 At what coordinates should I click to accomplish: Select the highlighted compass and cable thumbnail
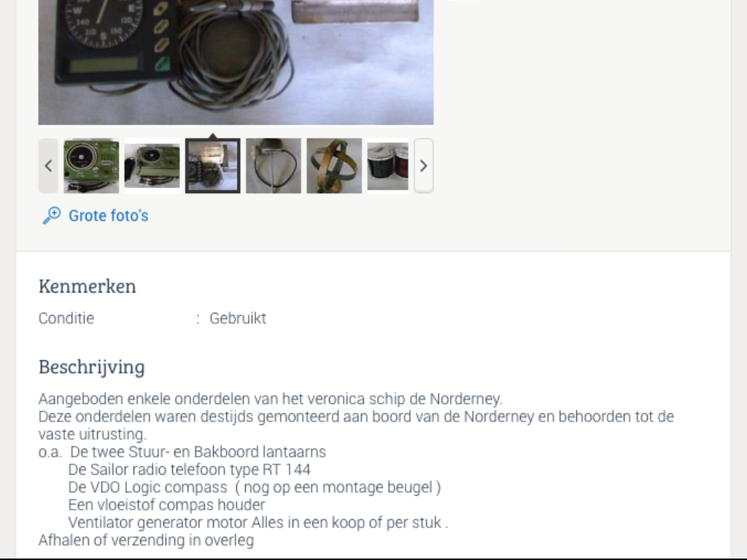212,166
